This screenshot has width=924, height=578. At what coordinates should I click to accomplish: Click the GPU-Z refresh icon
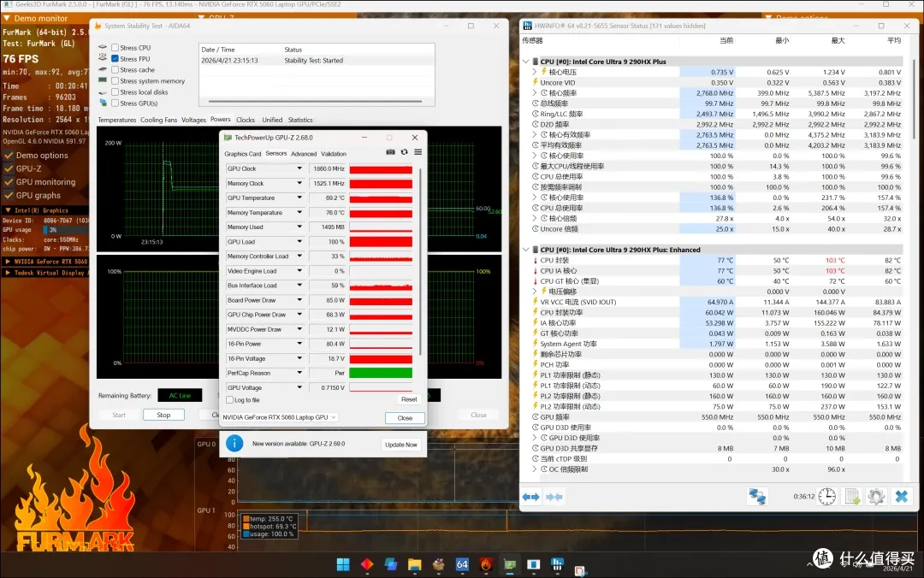(404, 152)
